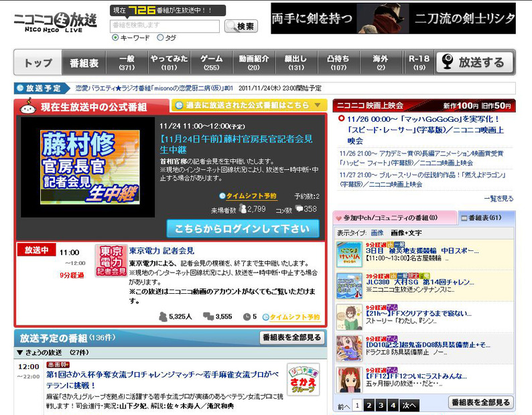Click the webcam icon on 放送する button
Screen dimensions: 532x415
(x=448, y=62)
